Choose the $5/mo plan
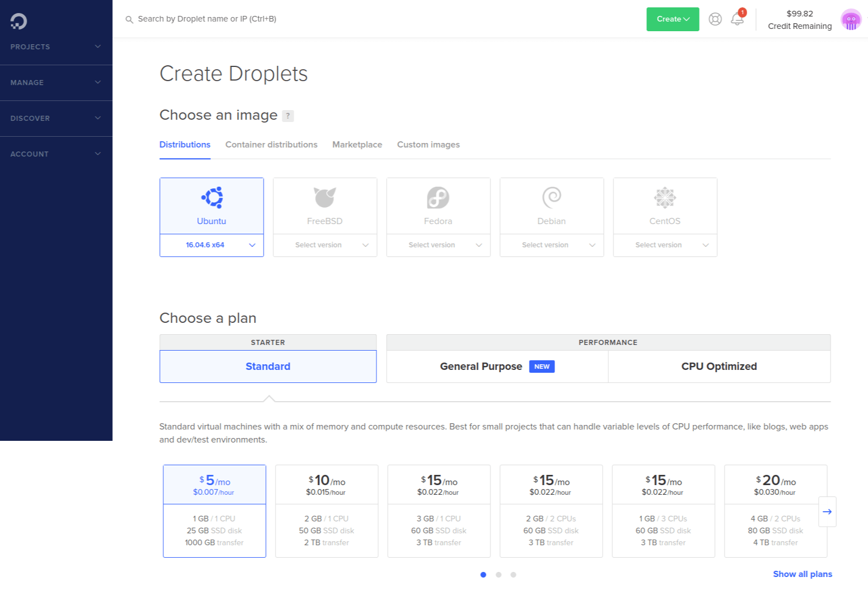The height and width of the screenshot is (598, 868). (214, 511)
